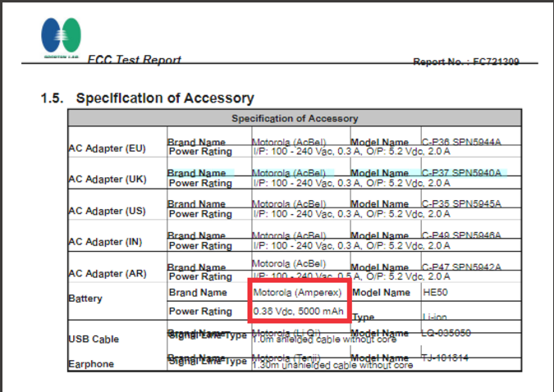The width and height of the screenshot is (554, 392).
Task: Select USB cable model 'LQ-035050'
Action: coord(446,333)
